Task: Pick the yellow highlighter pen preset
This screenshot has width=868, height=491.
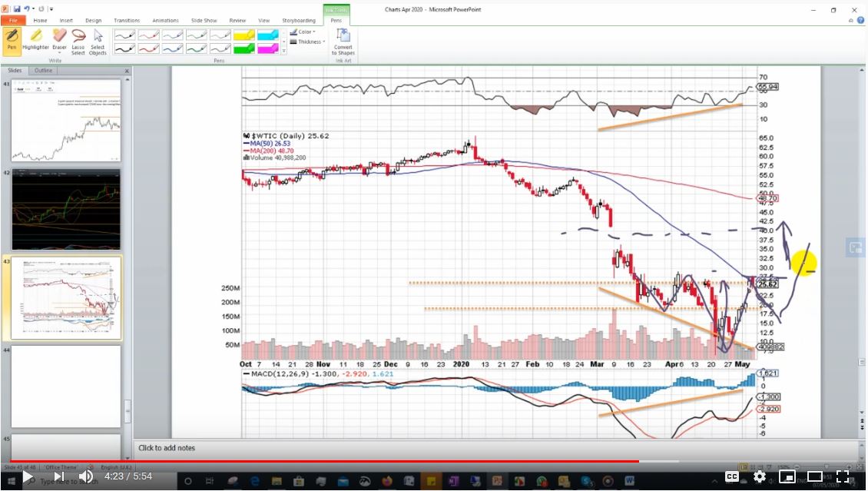Action: 244,35
